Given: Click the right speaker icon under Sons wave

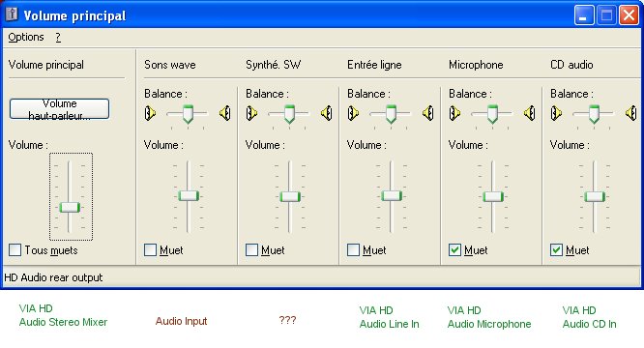Looking at the screenshot, I should [x=225, y=113].
